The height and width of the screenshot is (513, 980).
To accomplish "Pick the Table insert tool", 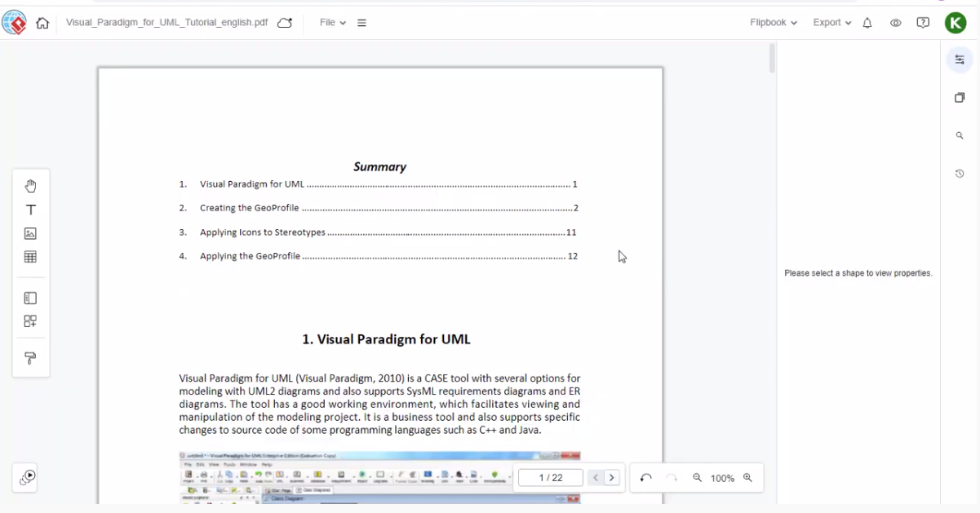I will click(30, 257).
